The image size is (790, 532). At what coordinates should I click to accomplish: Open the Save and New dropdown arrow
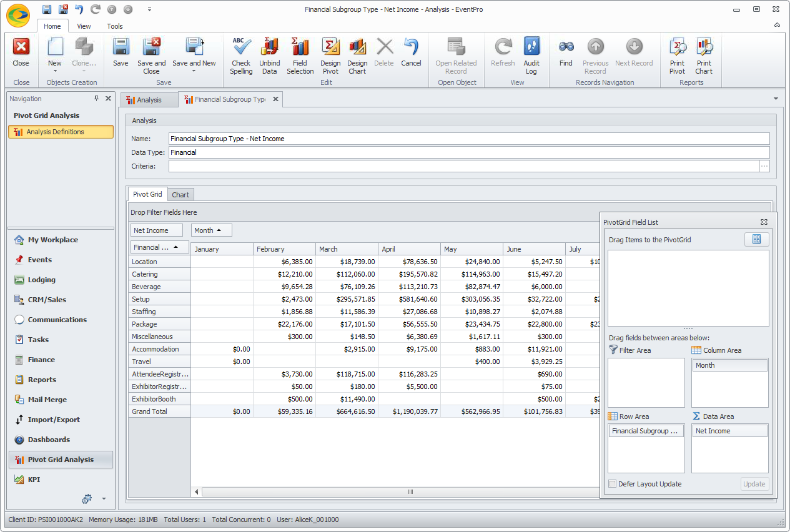(x=194, y=71)
